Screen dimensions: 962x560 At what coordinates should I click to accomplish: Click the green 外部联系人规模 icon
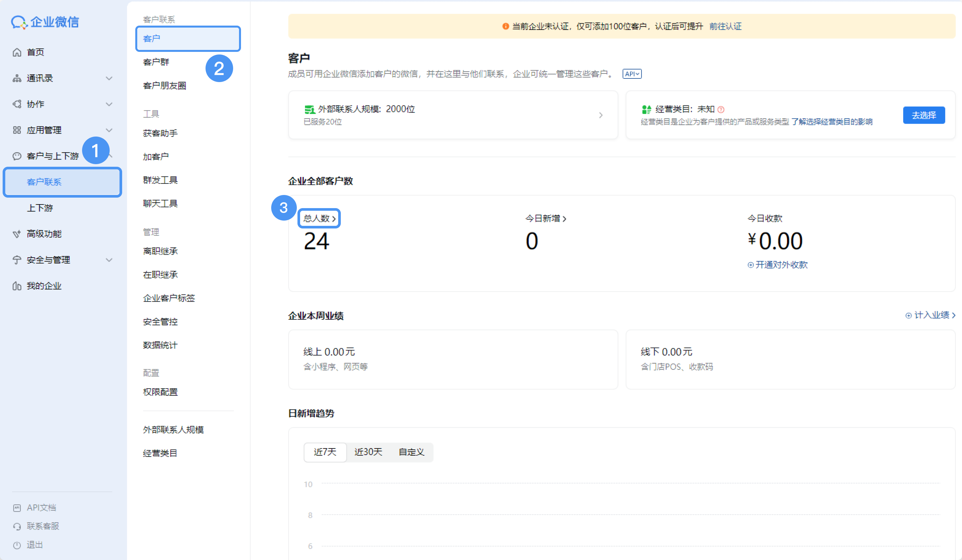[x=309, y=110]
